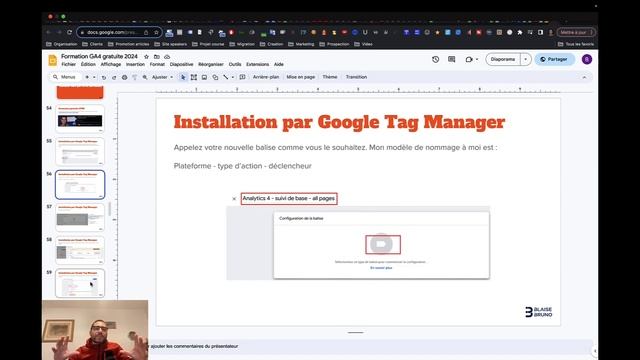This screenshot has width=640, height=360.
Task: Click the Partager button
Action: point(554,59)
